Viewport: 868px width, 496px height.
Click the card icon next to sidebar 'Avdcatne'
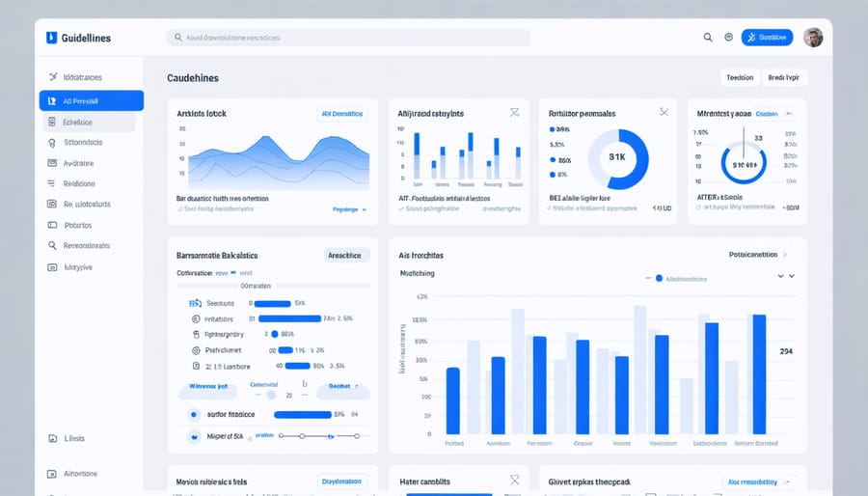pyautogui.click(x=52, y=163)
